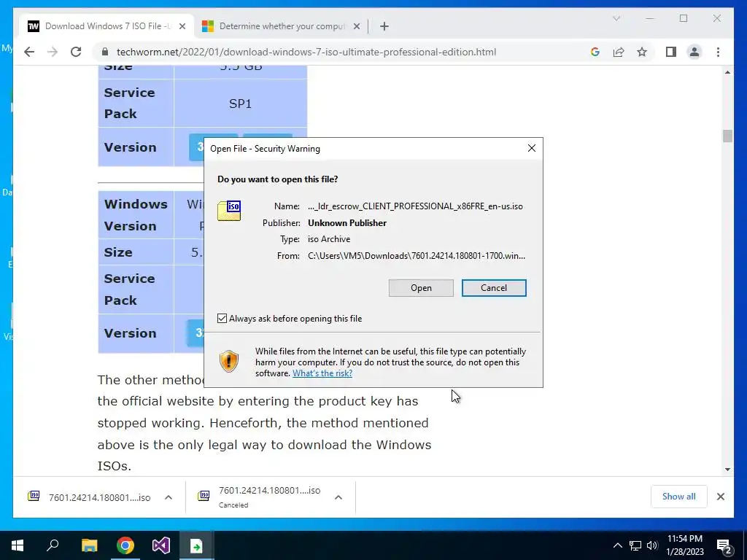Open Visual Studio from the taskbar
The width and height of the screenshot is (747, 560).
(161, 545)
